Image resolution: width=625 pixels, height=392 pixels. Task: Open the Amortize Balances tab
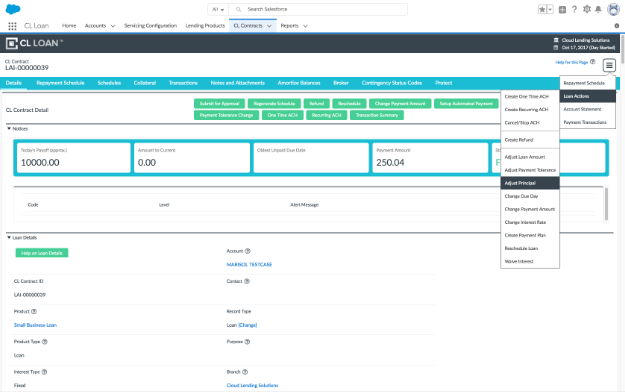click(299, 83)
